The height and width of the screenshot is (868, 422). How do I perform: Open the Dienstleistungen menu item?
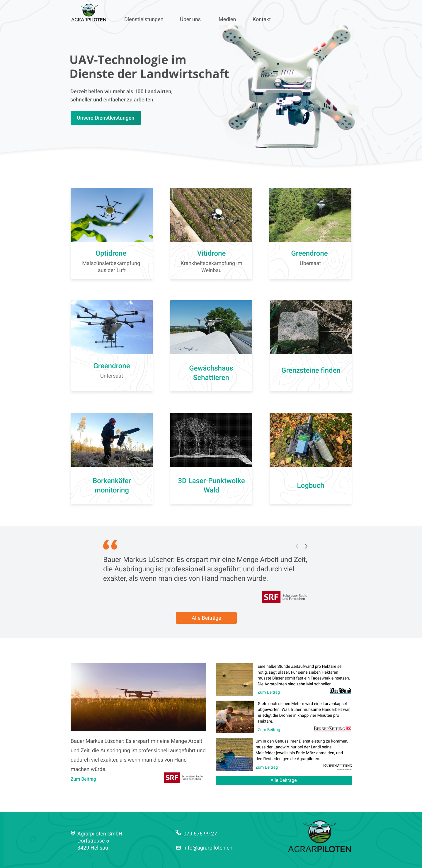coord(144,19)
